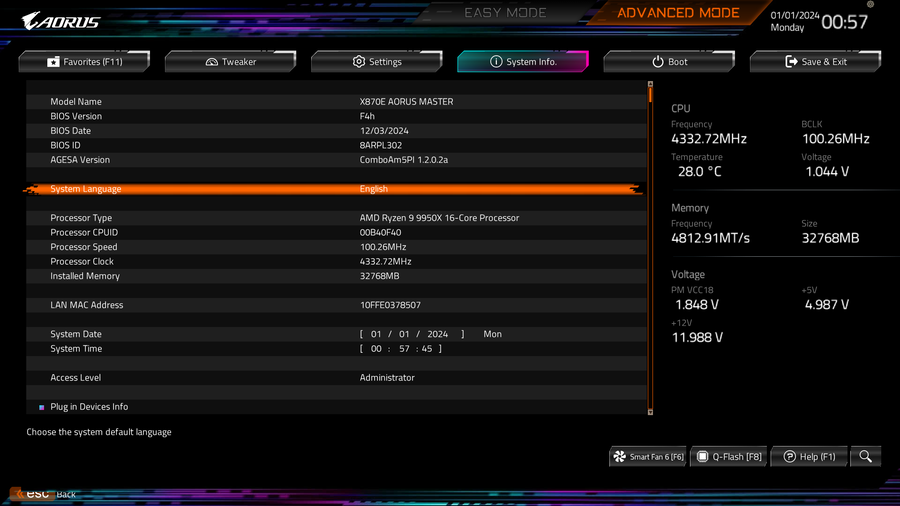The height and width of the screenshot is (506, 900).
Task: Click +5V 4.987 V reading
Action: (827, 305)
